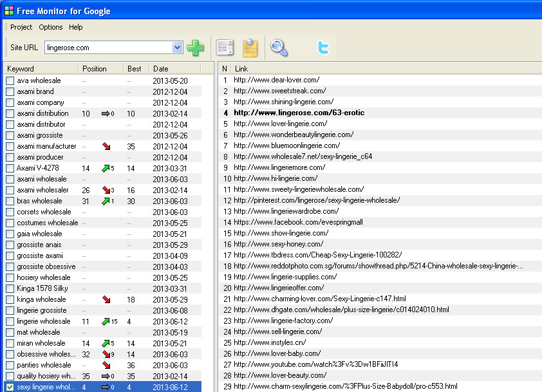This screenshot has width=542, height=392.
Task: Tick the axami brand checkbox
Action: [10, 91]
